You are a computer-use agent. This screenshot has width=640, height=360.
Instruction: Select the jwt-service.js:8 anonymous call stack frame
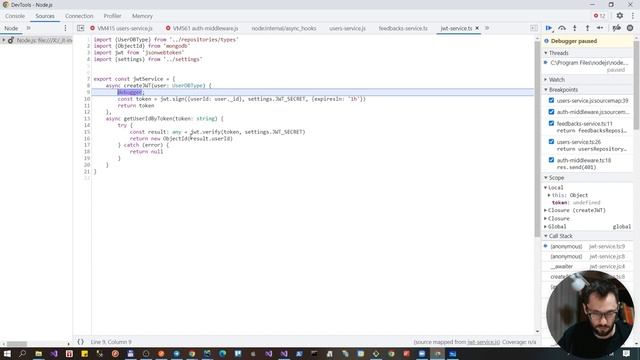click(x=588, y=256)
